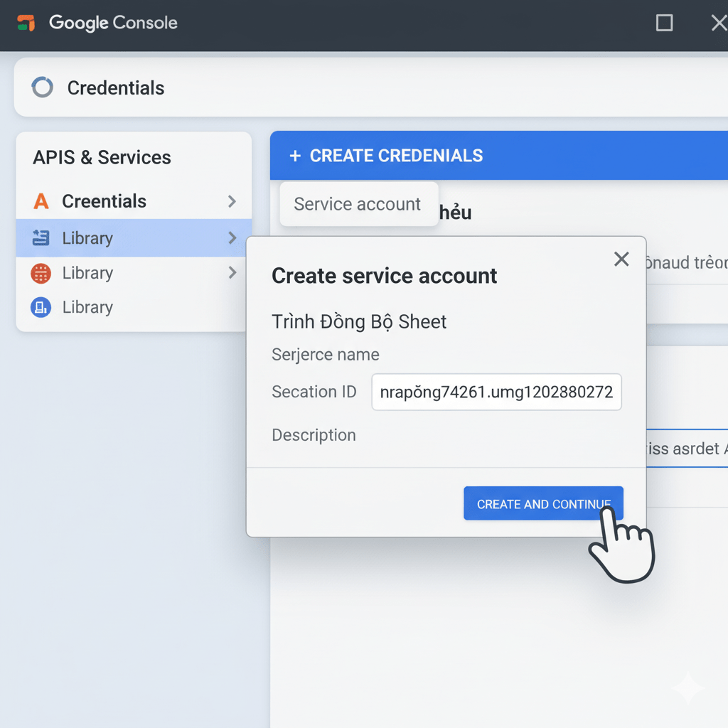The width and height of the screenshot is (728, 728).
Task: Click the APIS & Services heading
Action: (x=102, y=157)
